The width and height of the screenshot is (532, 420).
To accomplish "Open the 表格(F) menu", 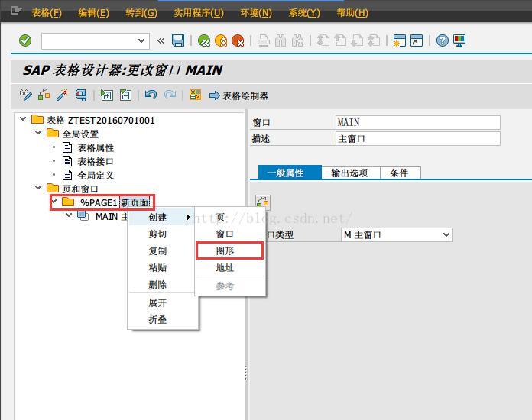I will 47,13.
